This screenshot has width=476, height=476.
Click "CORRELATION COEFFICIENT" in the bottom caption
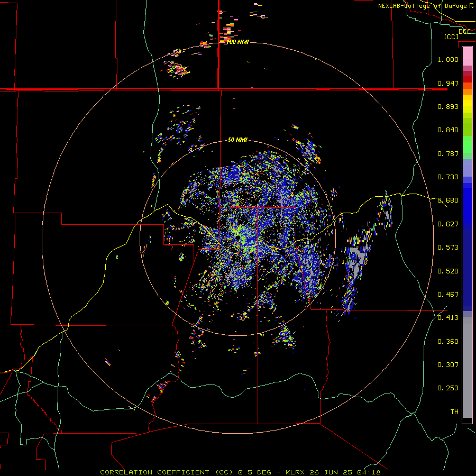154,472
